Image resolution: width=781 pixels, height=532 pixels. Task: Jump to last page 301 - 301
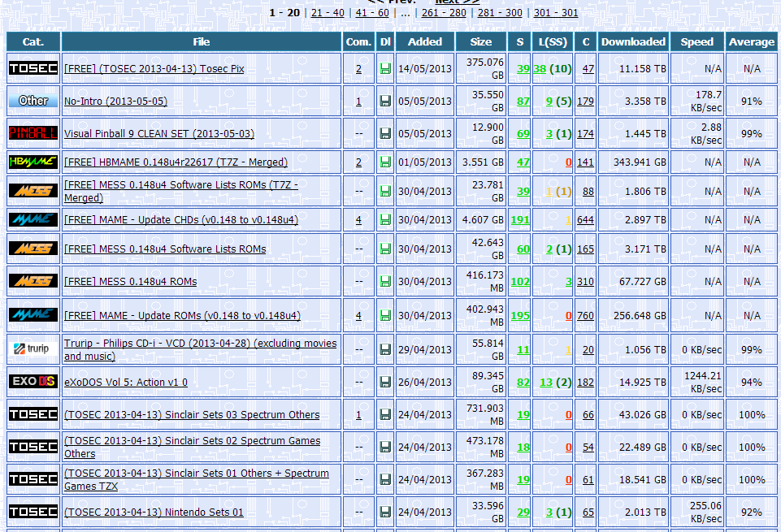(556, 13)
